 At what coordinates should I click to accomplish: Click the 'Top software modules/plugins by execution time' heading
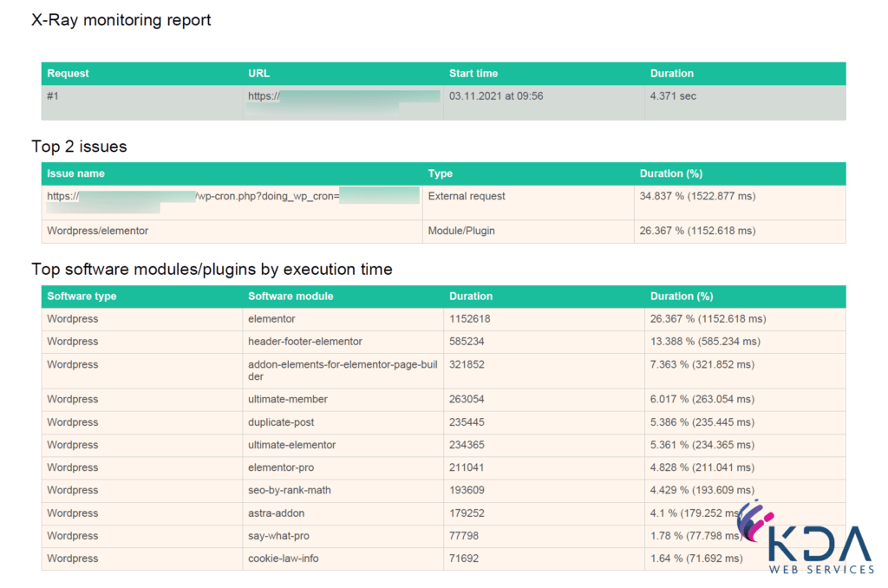click(212, 269)
